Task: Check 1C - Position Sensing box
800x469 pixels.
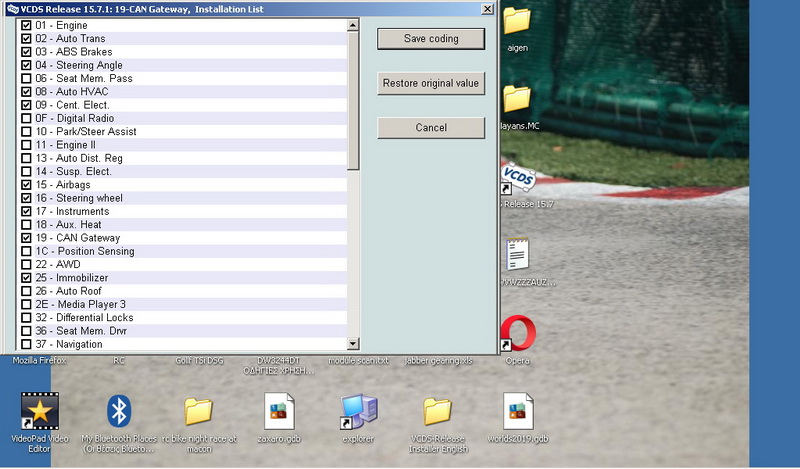Action: pyautogui.click(x=26, y=251)
